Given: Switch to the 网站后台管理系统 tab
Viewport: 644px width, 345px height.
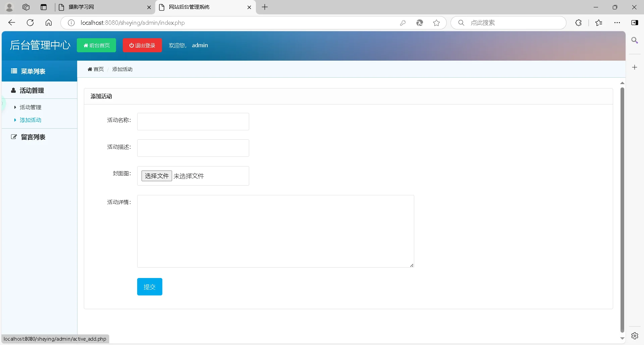Looking at the screenshot, I should [x=190, y=7].
